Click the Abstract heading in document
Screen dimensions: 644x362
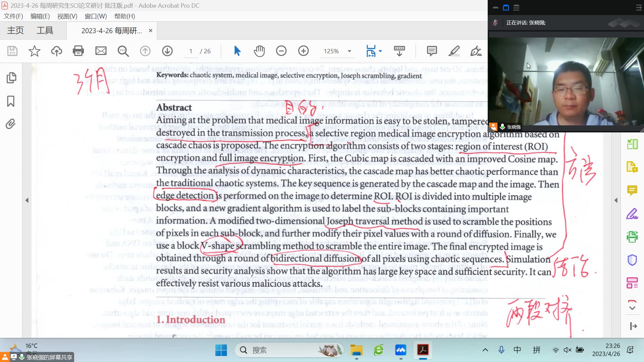point(174,107)
